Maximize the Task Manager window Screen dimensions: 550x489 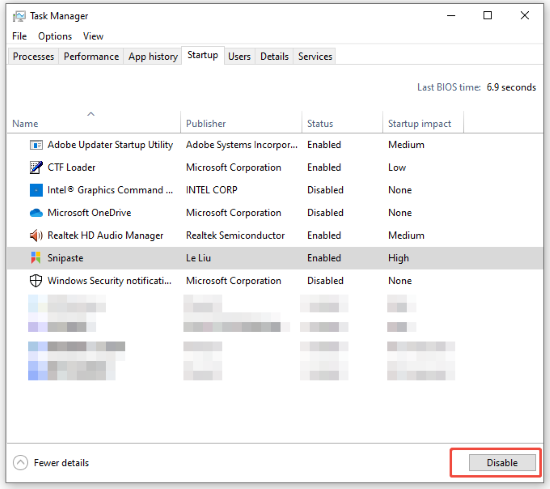488,15
